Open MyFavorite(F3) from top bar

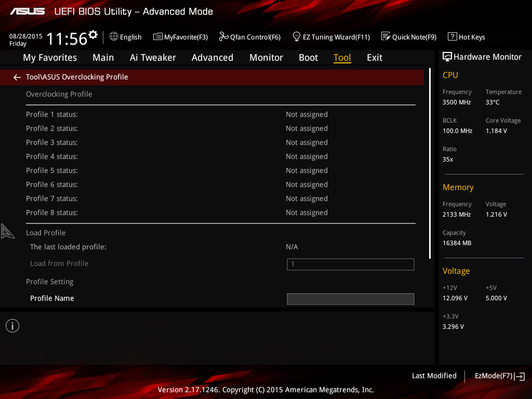pos(180,37)
